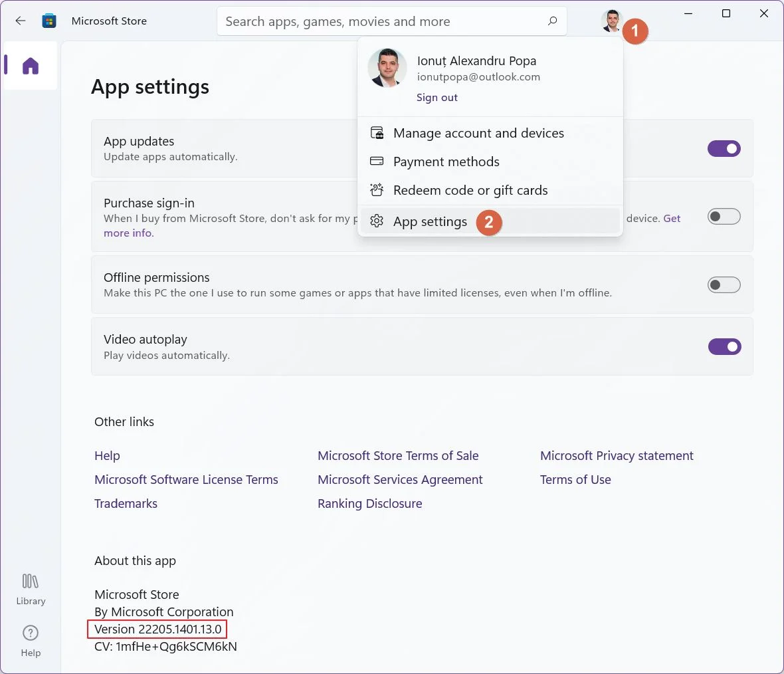The width and height of the screenshot is (784, 674).
Task: Click the search magnifier icon
Action: (552, 21)
